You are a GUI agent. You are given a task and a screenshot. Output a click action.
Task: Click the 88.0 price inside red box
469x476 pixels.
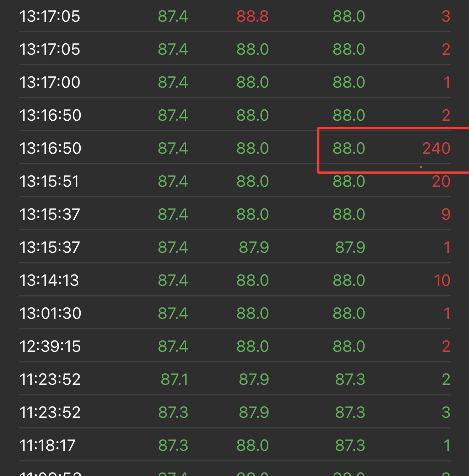click(349, 148)
